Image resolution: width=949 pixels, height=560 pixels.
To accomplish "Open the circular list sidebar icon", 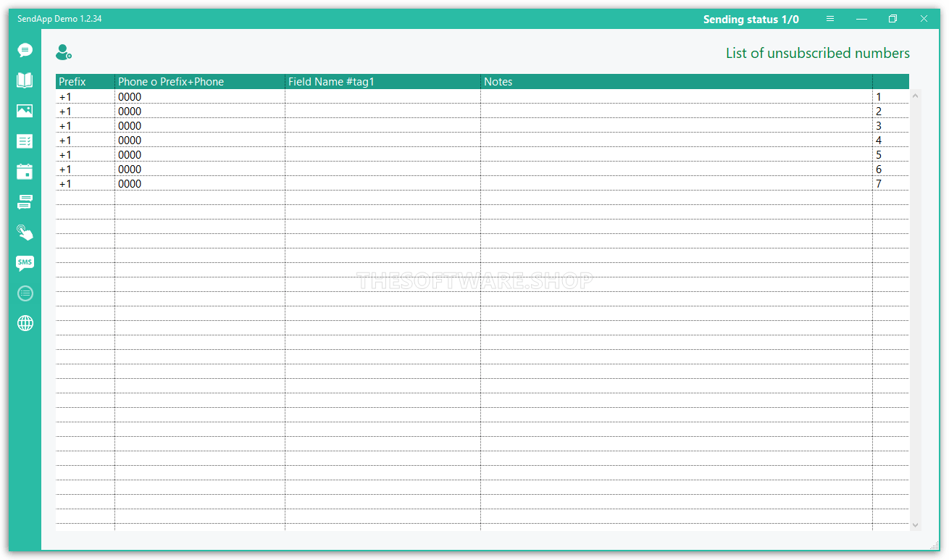I will point(25,293).
